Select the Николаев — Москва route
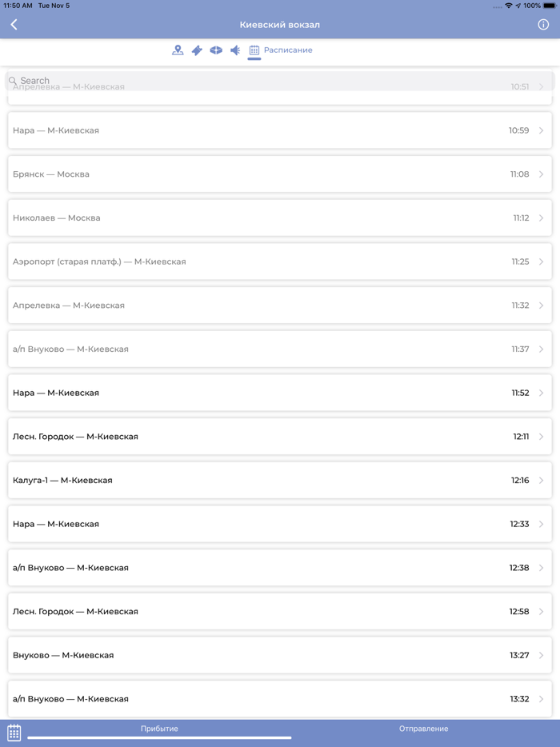Viewport: 560px width, 747px height. (x=280, y=217)
